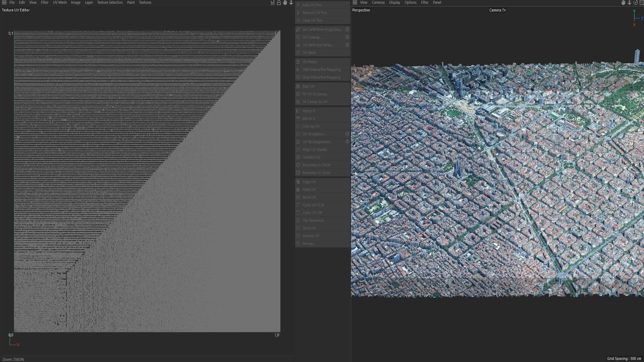Click Copy UV command
Image resolution: width=644 pixels, height=362 pixels.
click(x=323, y=182)
